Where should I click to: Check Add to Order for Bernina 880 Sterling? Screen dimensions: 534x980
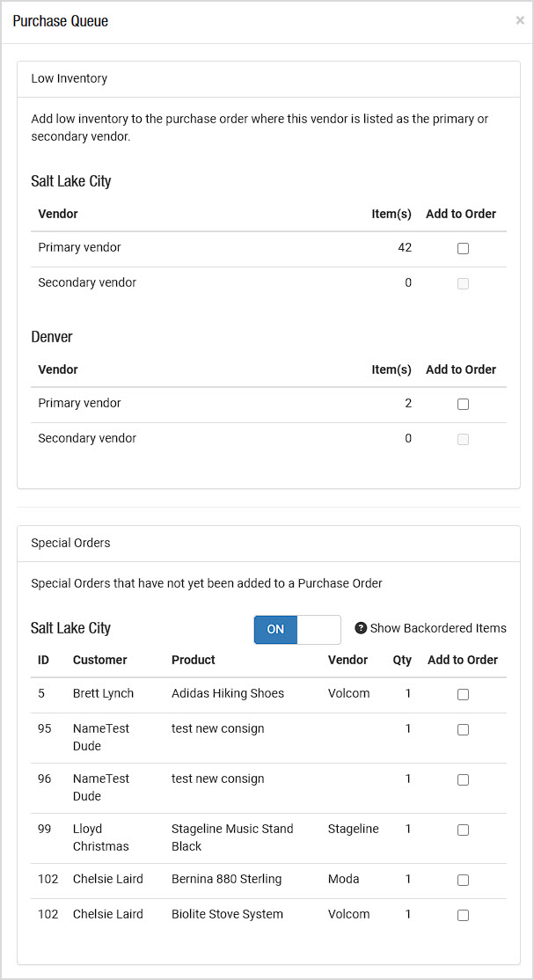pos(463,880)
